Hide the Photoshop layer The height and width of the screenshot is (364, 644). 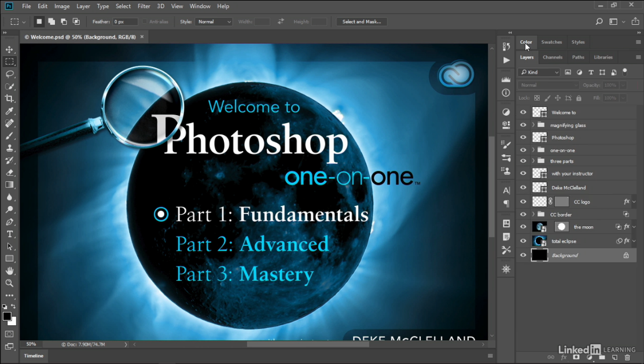(x=523, y=137)
